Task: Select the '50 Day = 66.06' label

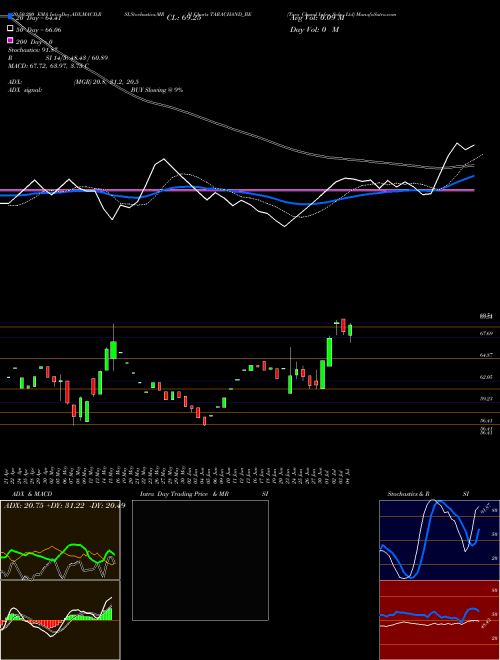Action: click(38, 30)
